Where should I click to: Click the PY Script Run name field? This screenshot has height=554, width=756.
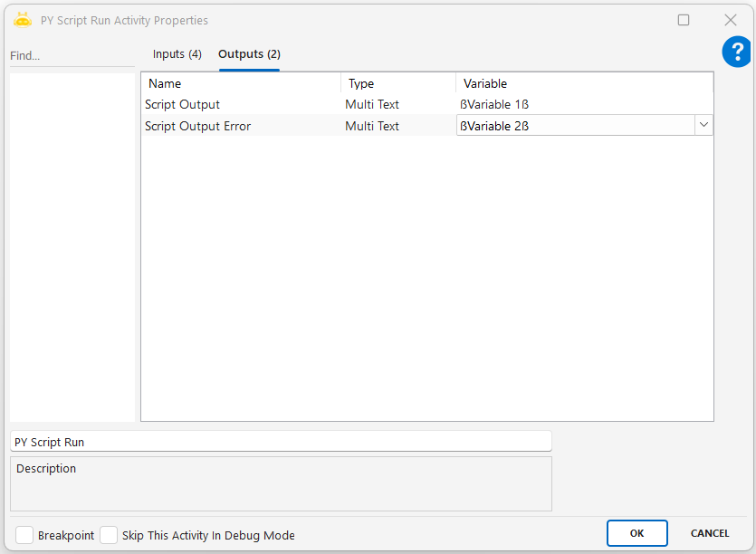coord(281,442)
